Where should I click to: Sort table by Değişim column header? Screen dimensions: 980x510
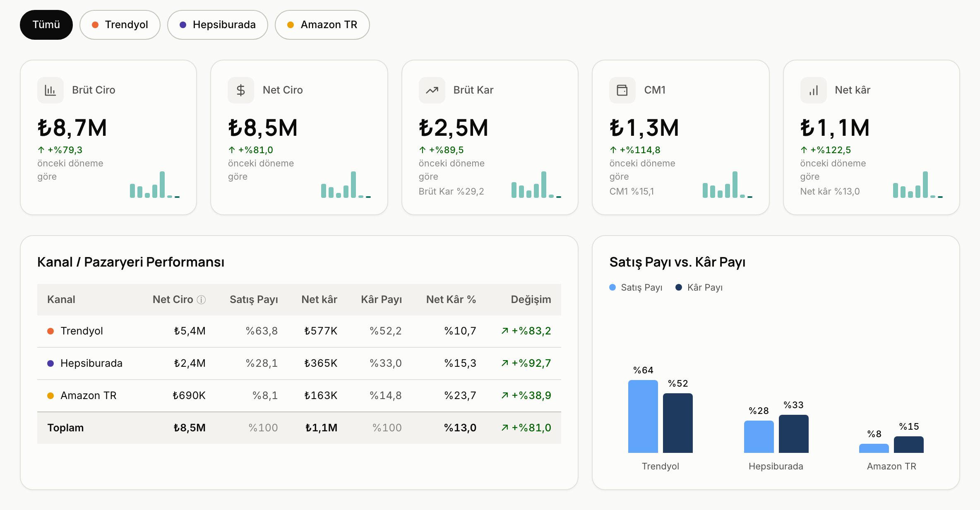click(531, 300)
